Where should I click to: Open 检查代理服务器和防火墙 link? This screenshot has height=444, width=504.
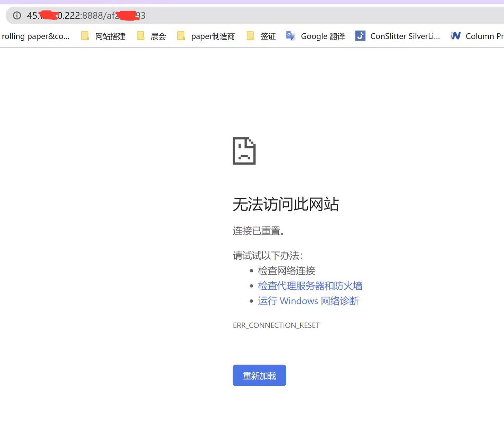(310, 286)
